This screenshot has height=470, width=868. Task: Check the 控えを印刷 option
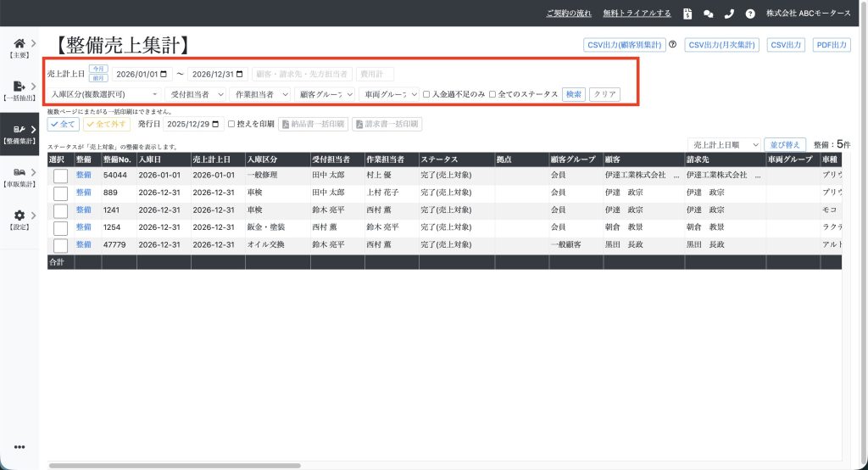click(x=231, y=124)
